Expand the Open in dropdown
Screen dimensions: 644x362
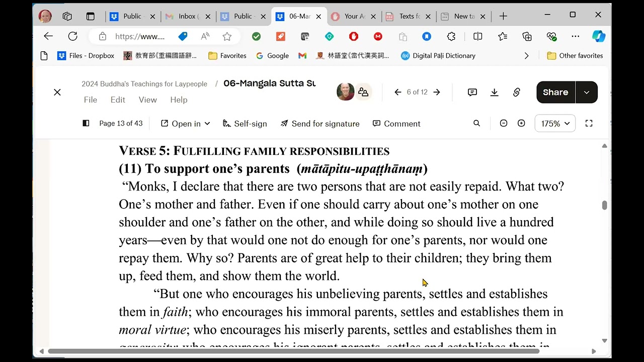pyautogui.click(x=185, y=124)
